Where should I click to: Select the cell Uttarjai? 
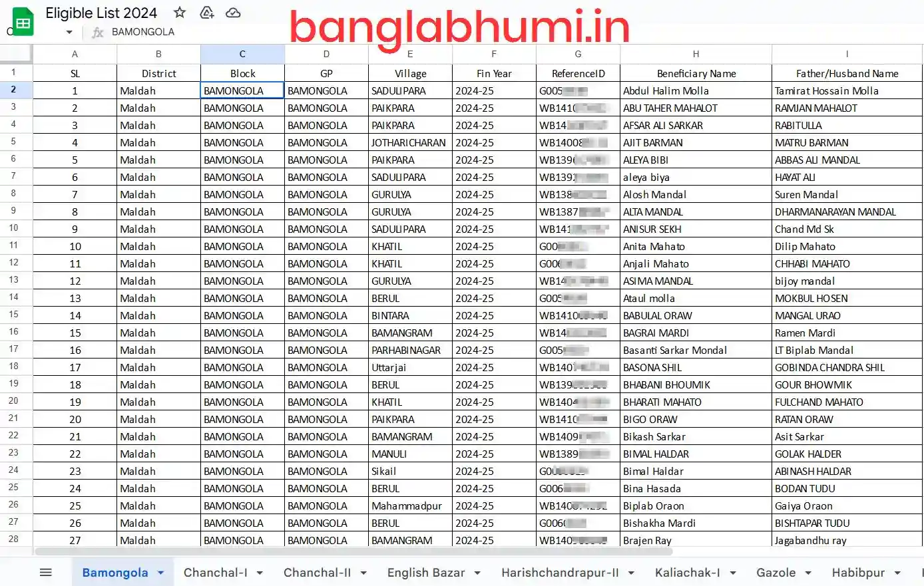(410, 367)
